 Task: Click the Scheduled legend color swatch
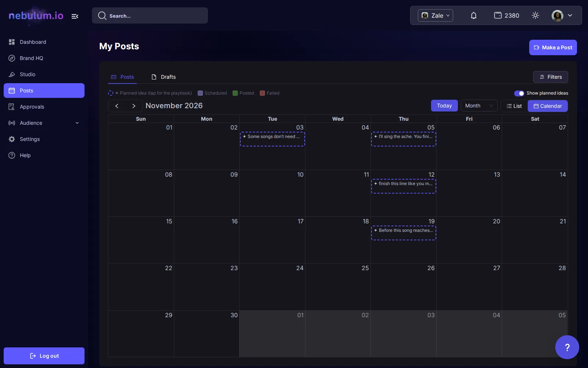click(200, 93)
